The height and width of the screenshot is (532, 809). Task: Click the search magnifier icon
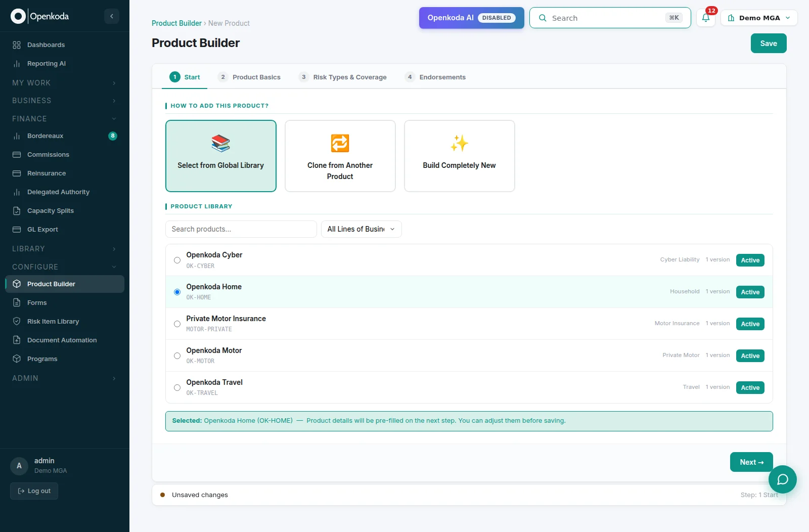543,18
